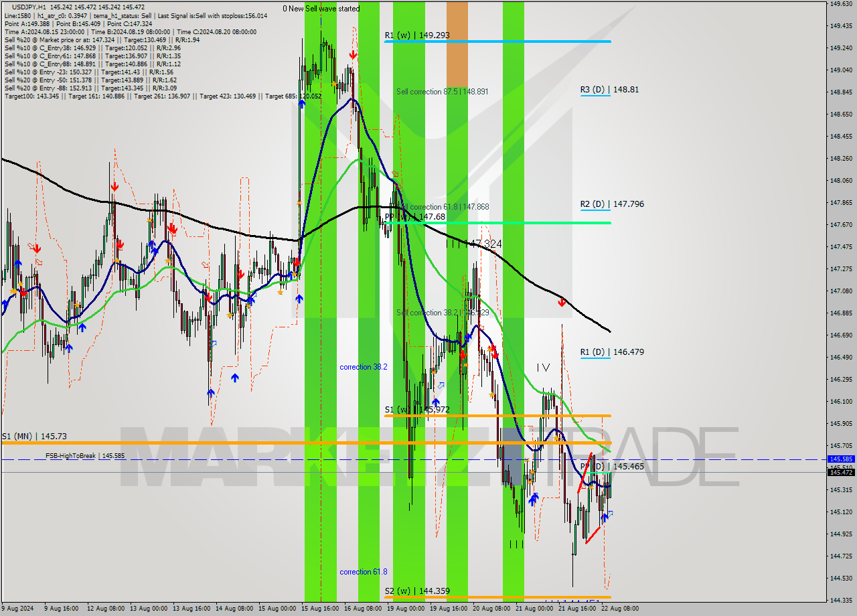Image resolution: width=857 pixels, height=616 pixels.
Task: Click the 149.630 price axis label
Action: [x=841, y=4]
